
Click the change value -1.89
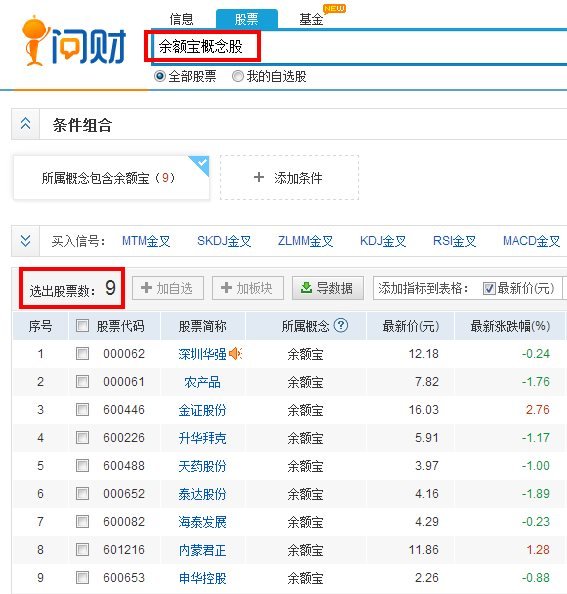coord(536,494)
